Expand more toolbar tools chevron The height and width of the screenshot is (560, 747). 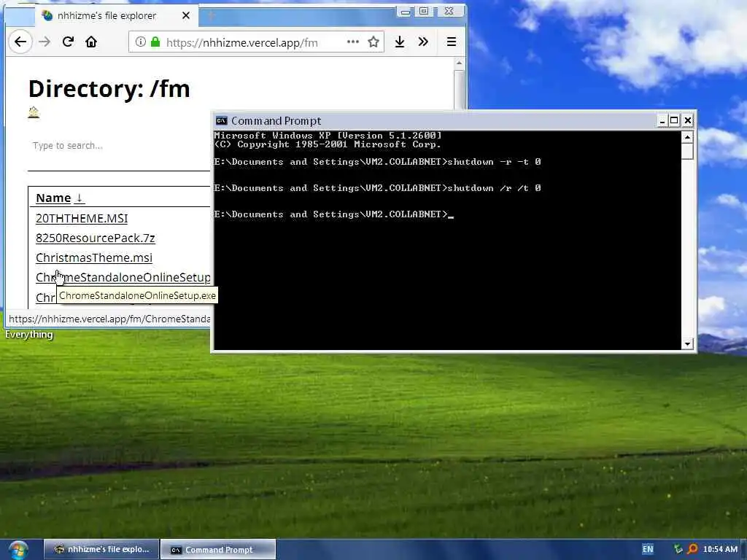click(423, 42)
